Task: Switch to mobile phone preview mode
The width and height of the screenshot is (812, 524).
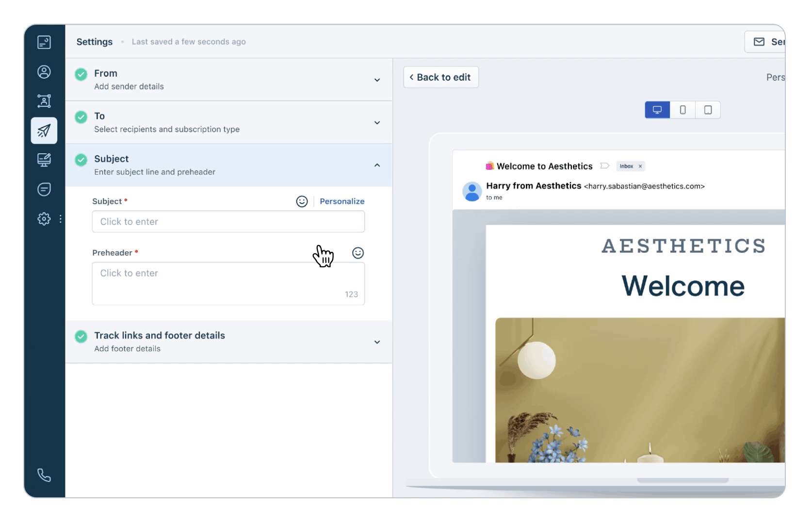Action: click(x=682, y=110)
